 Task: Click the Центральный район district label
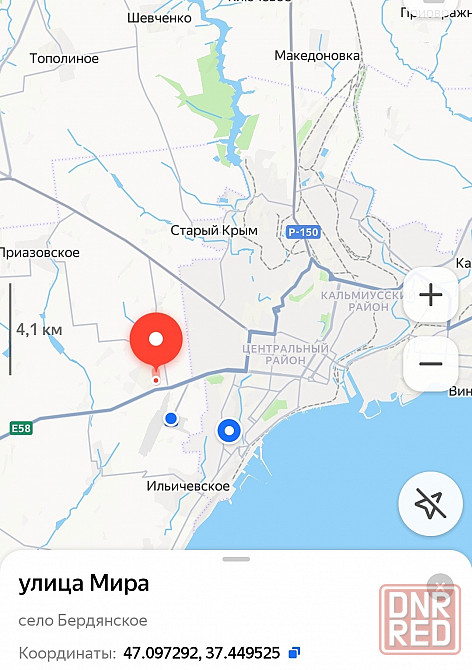[285, 354]
